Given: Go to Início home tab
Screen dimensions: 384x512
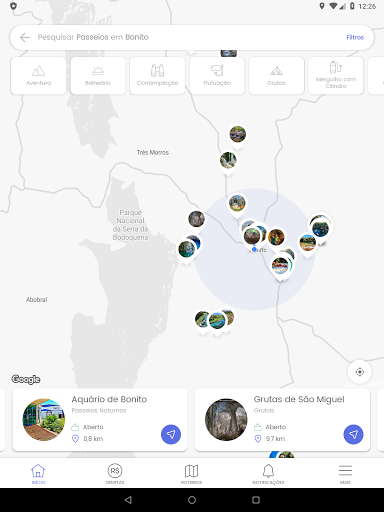Looking at the screenshot, I should [38, 474].
